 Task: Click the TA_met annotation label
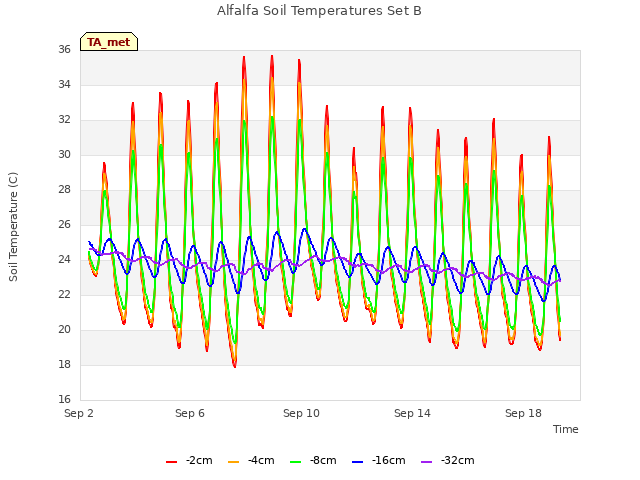tap(109, 42)
